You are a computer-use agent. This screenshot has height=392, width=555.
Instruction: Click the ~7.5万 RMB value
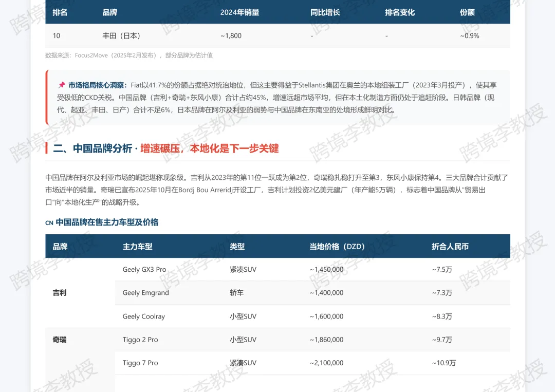(x=442, y=269)
